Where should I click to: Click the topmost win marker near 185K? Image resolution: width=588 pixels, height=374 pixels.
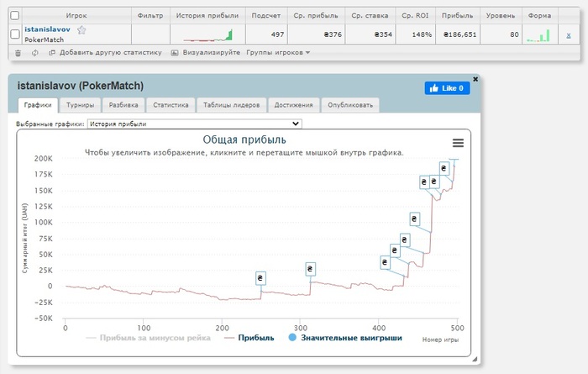[444, 169]
